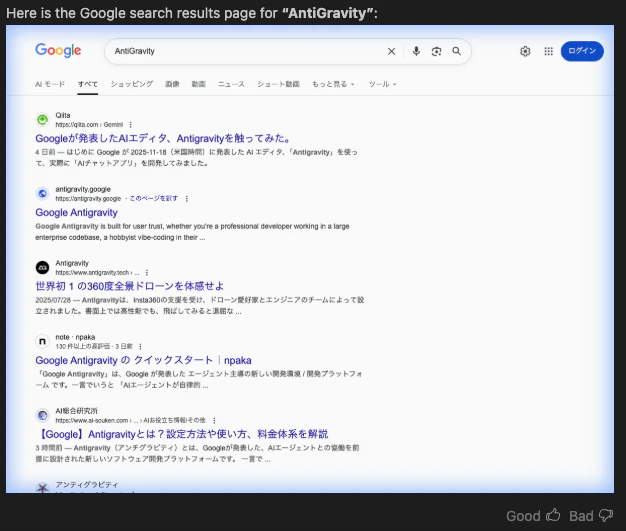Image resolution: width=626 pixels, height=531 pixels.
Task: Open more options for note npaka result
Action: coord(140,346)
